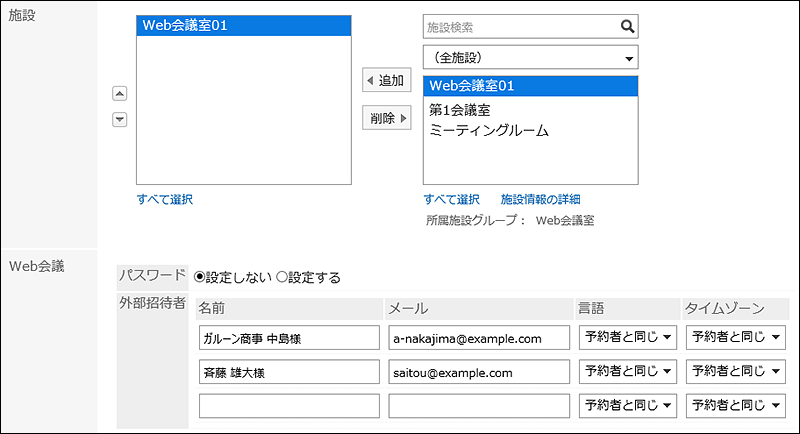Click すべて選択 under selected facilities list
Screen dimensions: 800x434
tap(165, 199)
